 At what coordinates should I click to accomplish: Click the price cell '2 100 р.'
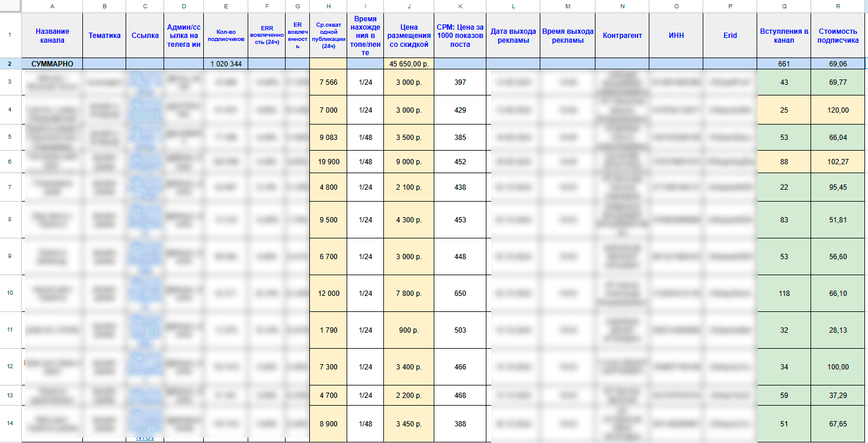[x=409, y=187]
